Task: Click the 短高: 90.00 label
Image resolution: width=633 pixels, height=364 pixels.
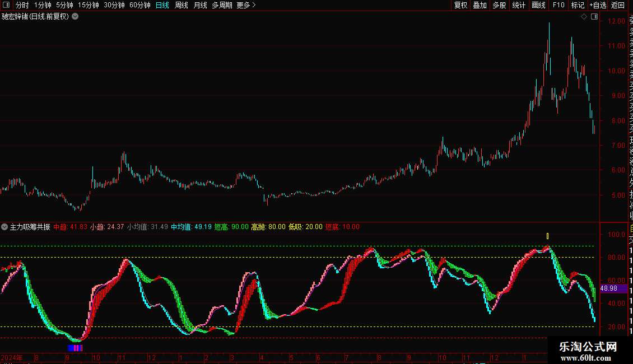Action: 231,227
